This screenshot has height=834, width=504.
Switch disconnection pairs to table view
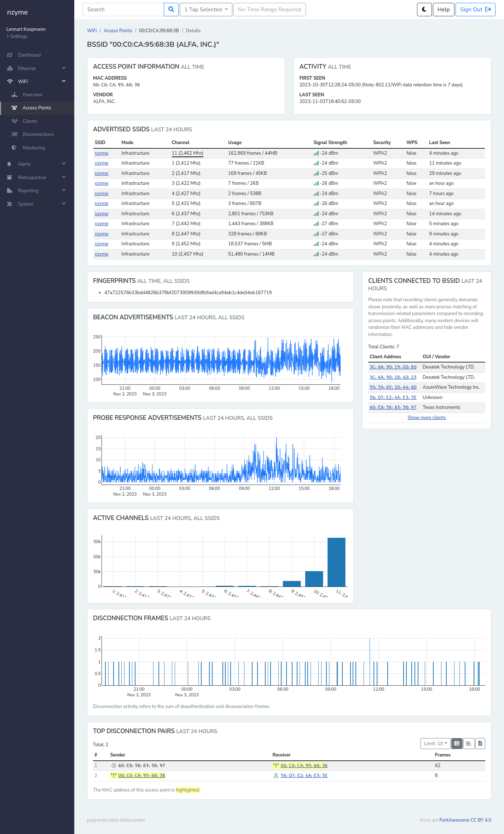click(x=457, y=743)
